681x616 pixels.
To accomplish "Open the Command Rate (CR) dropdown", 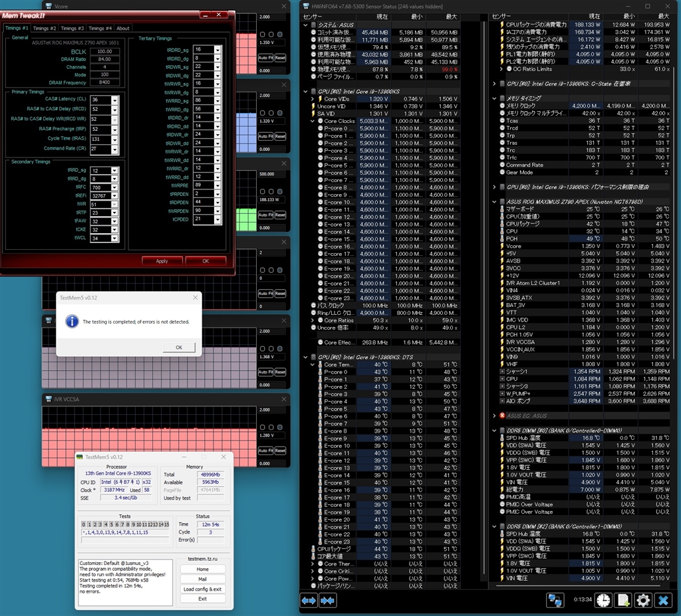I will click(114, 149).
